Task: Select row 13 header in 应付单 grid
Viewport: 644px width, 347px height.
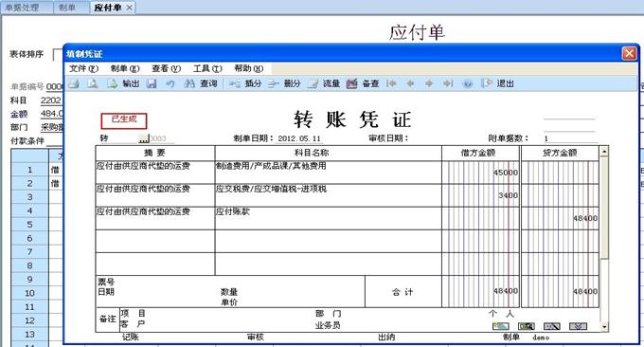Action: pyautogui.click(x=29, y=335)
